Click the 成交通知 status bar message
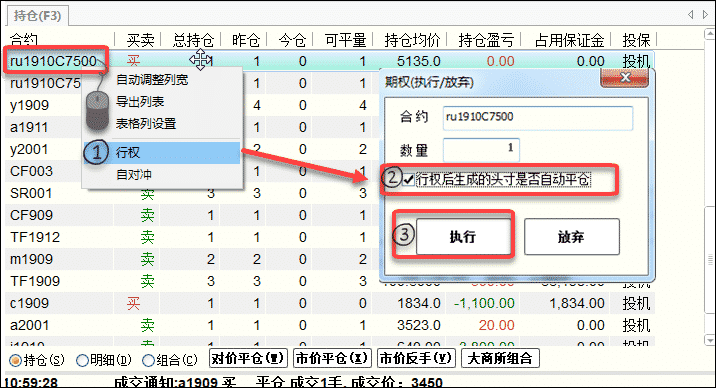This screenshot has width=716, height=388. click(x=278, y=382)
